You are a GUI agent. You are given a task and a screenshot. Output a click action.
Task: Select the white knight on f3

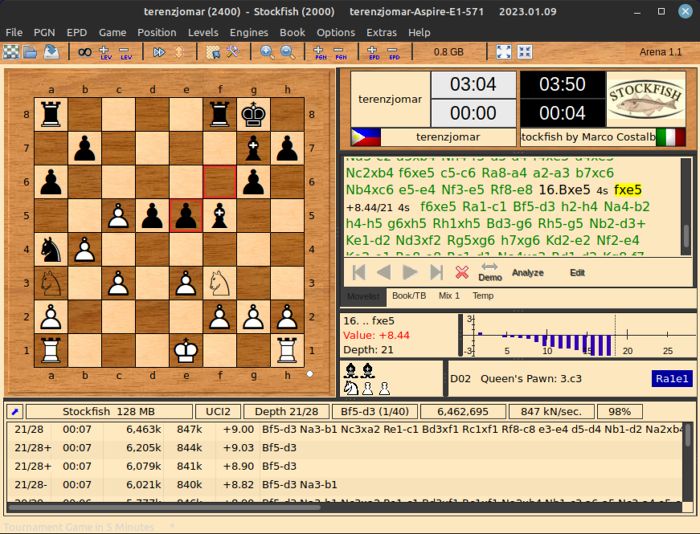click(x=219, y=283)
